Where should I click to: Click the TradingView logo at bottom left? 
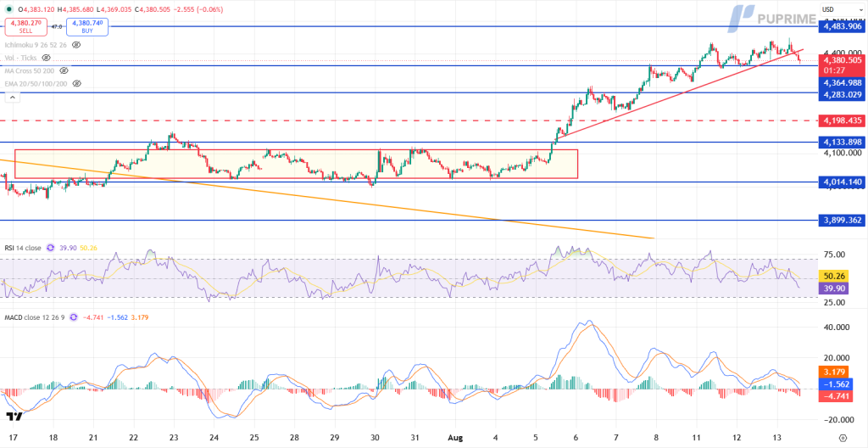(x=14, y=417)
